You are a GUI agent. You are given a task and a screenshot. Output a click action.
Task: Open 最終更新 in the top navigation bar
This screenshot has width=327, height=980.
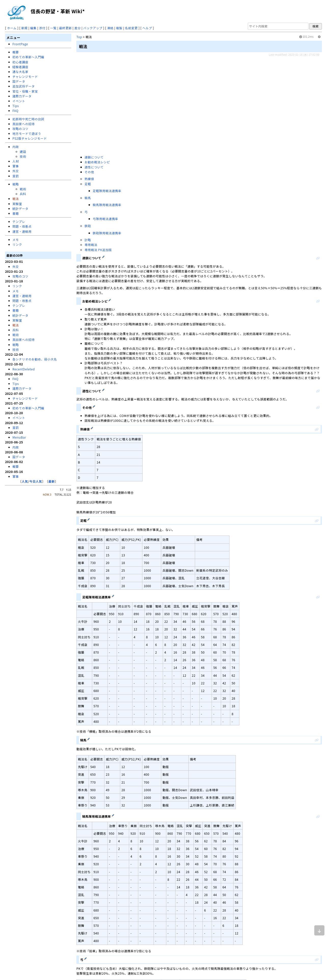65,28
